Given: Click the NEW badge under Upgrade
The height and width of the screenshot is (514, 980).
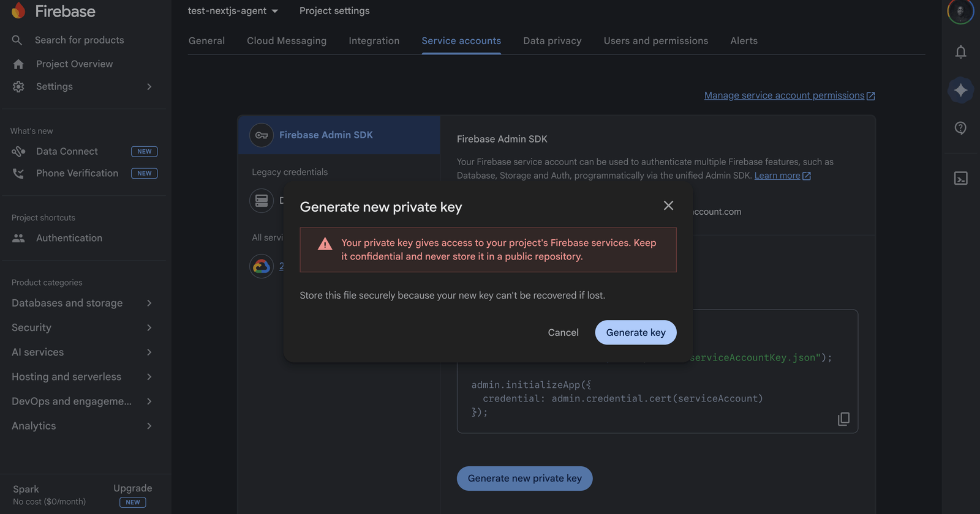Looking at the screenshot, I should click(x=133, y=502).
